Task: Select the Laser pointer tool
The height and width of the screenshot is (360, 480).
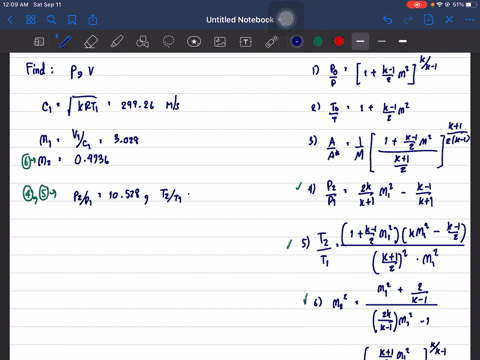Action: click(x=272, y=42)
